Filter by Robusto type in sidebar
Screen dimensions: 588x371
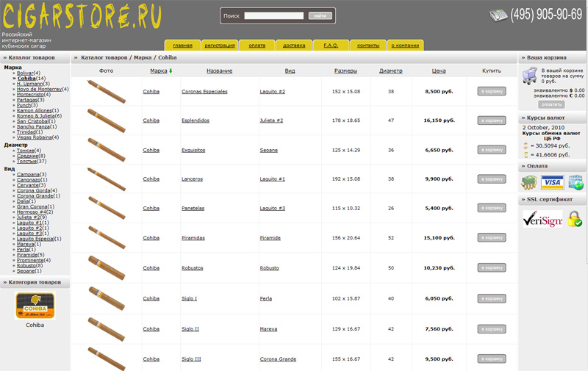pos(26,265)
